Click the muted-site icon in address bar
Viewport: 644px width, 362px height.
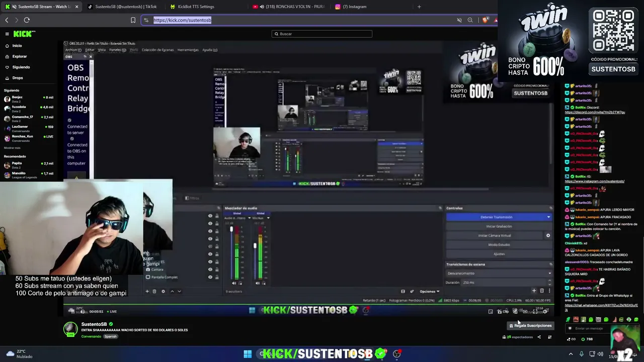pyautogui.click(x=459, y=20)
